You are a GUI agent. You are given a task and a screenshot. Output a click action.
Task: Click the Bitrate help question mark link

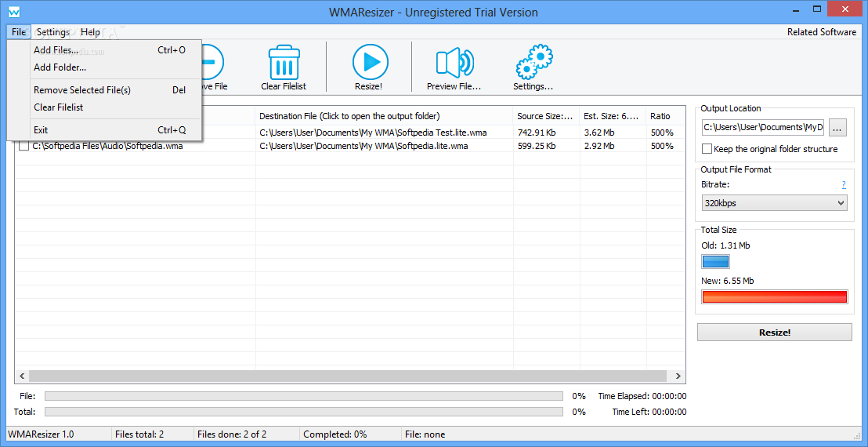[x=844, y=184]
